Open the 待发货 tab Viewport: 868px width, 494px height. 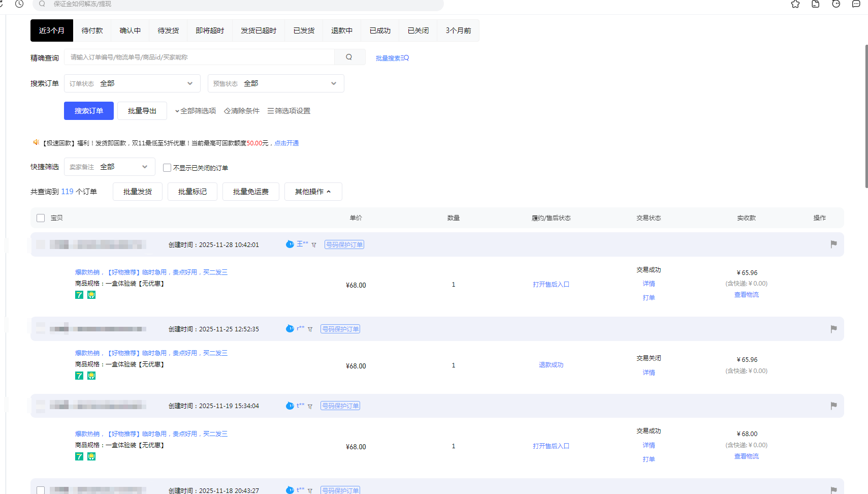coord(169,30)
